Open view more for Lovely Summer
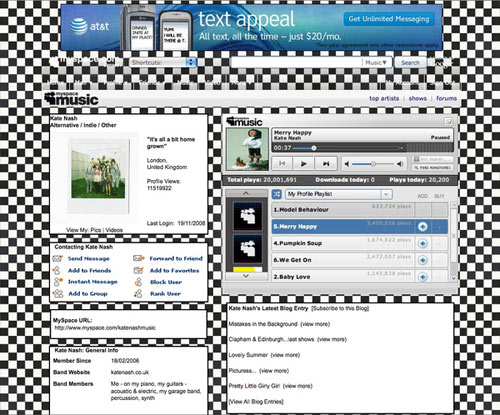Image resolution: width=500 pixels, height=415 pixels. 285,355
